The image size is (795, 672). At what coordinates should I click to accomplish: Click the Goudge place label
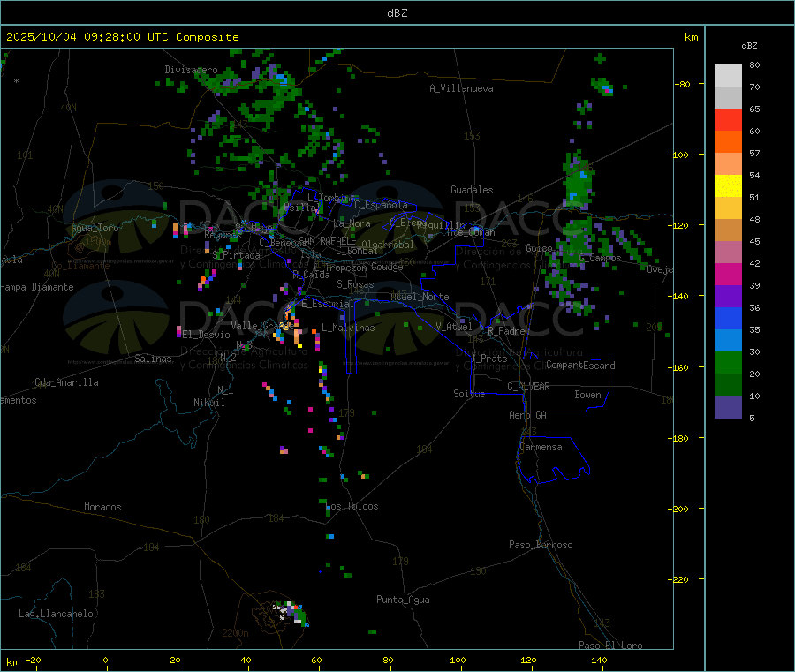pyautogui.click(x=388, y=267)
